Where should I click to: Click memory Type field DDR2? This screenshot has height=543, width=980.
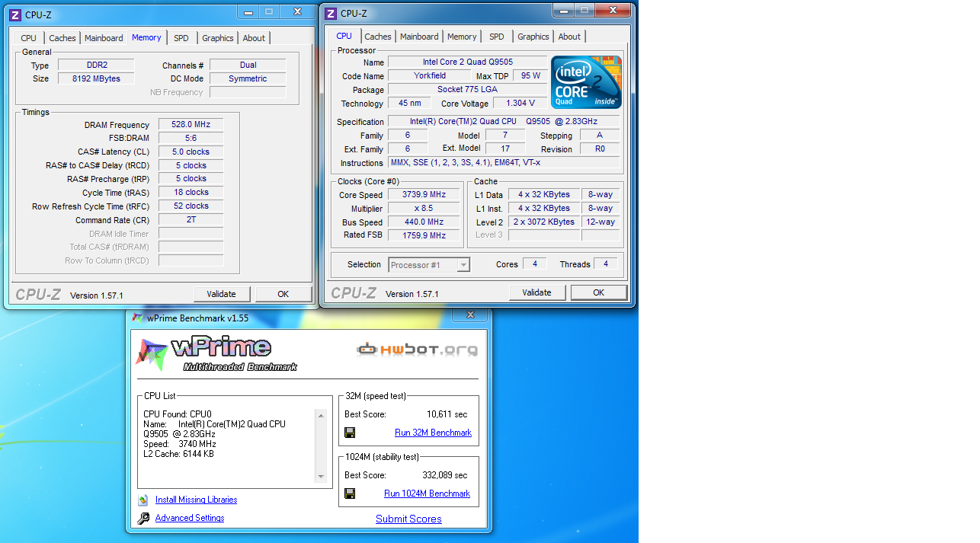[96, 65]
